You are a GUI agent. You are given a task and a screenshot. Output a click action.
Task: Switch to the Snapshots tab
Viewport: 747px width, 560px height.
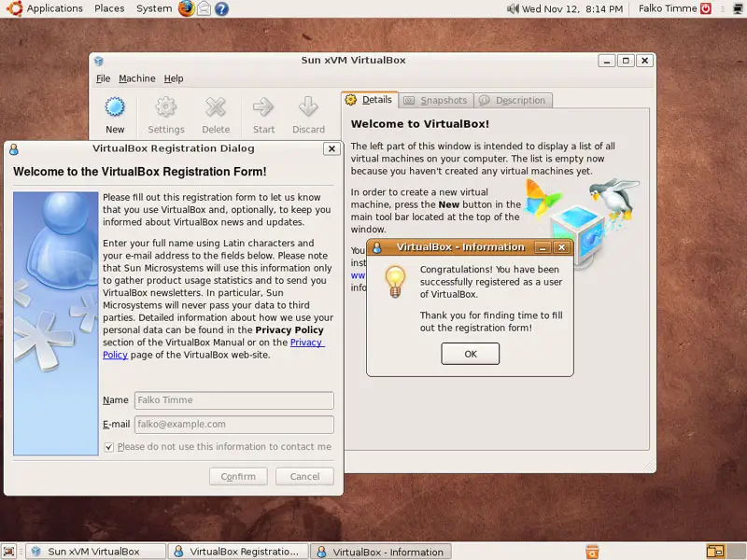click(x=435, y=101)
